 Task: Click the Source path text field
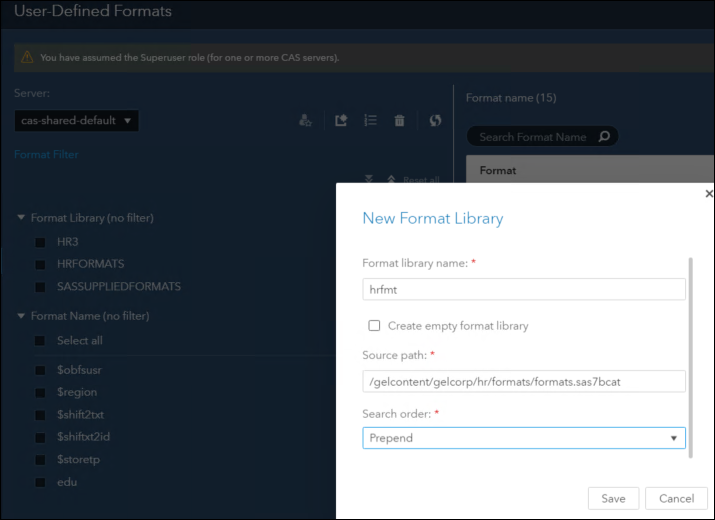point(523,381)
